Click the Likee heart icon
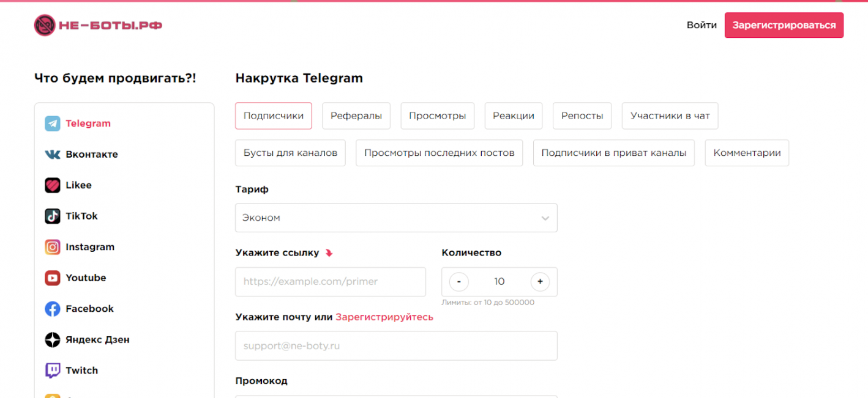This screenshot has width=868, height=398. point(53,185)
